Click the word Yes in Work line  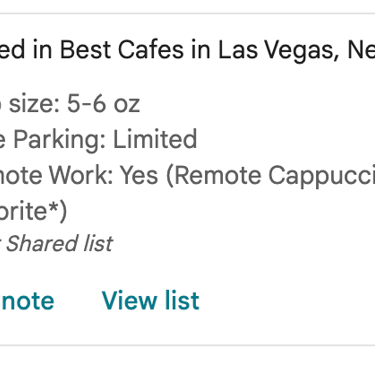click(x=139, y=175)
